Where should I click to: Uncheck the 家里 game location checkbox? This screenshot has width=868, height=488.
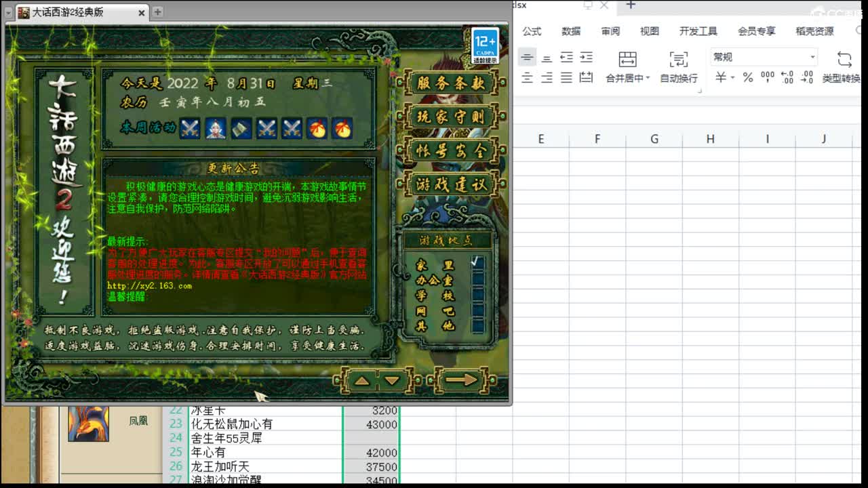(x=477, y=262)
